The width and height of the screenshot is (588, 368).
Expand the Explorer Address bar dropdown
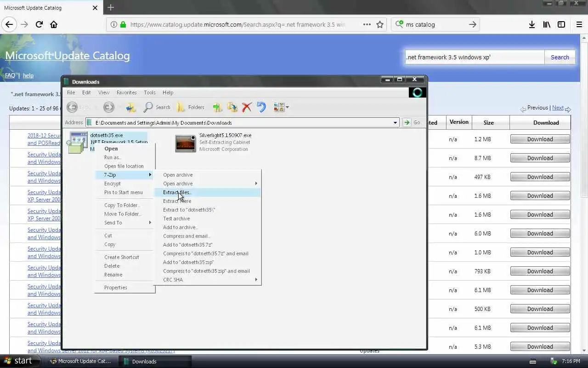pyautogui.click(x=395, y=123)
